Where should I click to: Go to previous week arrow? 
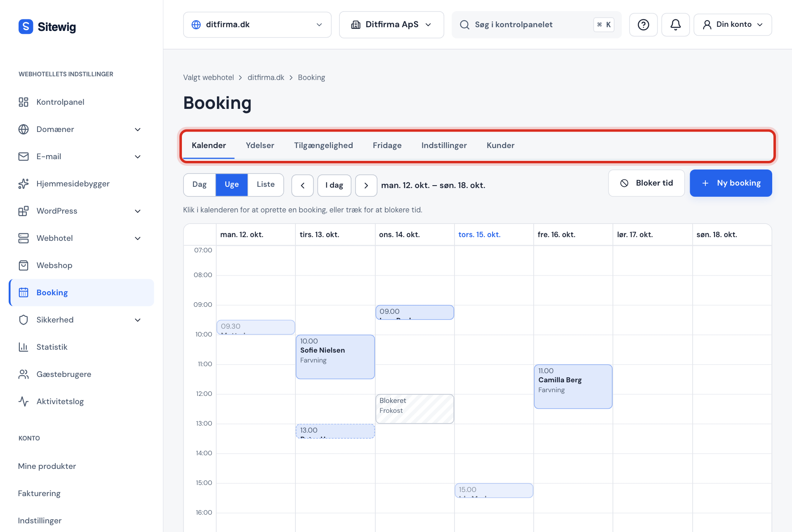302,185
